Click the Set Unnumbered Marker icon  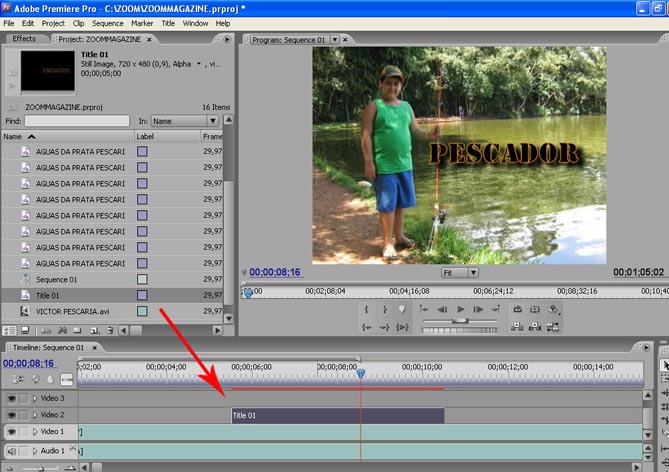pos(402,310)
